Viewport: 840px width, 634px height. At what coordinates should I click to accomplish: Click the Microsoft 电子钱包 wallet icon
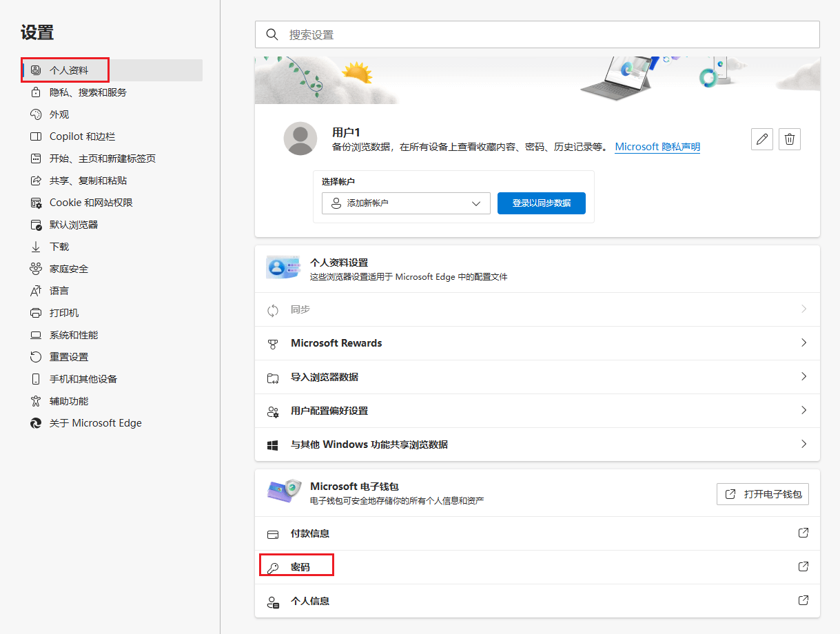pyautogui.click(x=283, y=492)
